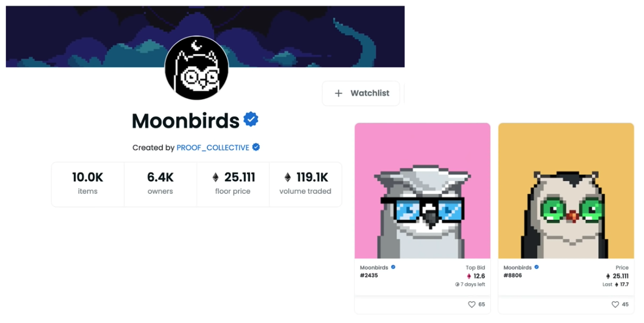
Task: Click the Ethereum icon beside floor price
Action: [215, 177]
